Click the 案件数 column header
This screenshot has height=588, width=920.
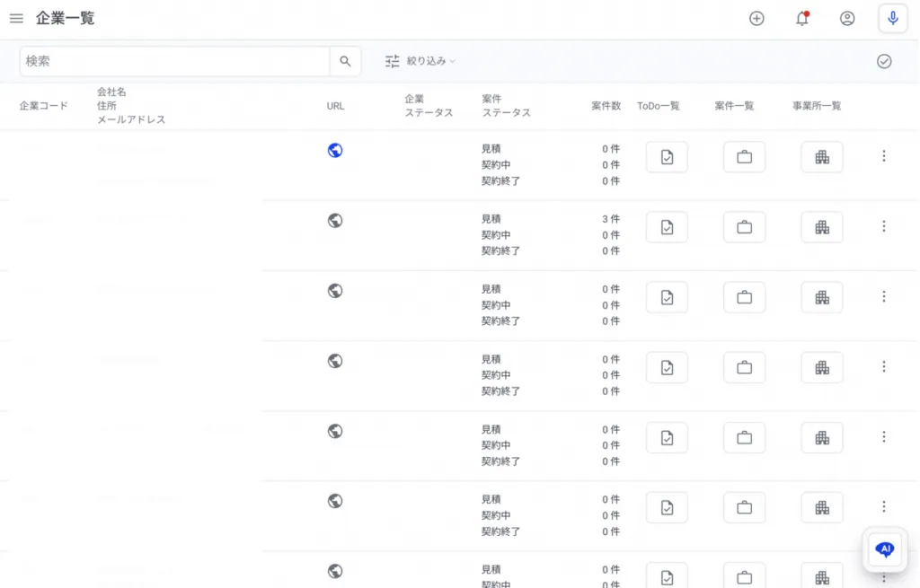pyautogui.click(x=606, y=106)
